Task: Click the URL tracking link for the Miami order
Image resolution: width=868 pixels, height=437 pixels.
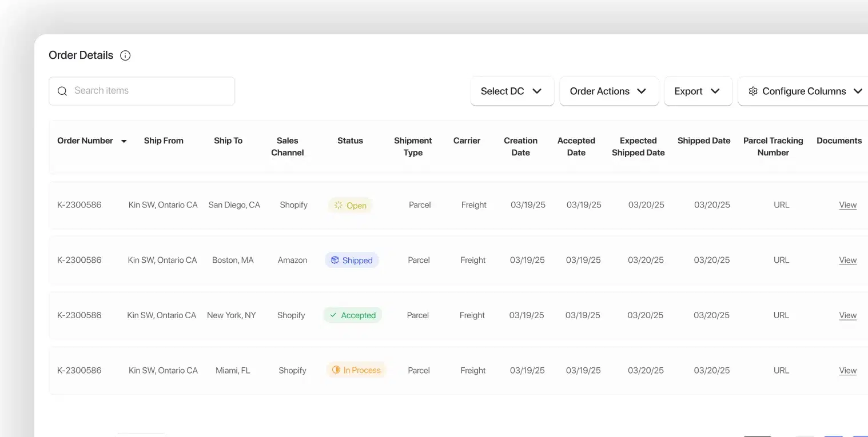Action: [x=781, y=370]
